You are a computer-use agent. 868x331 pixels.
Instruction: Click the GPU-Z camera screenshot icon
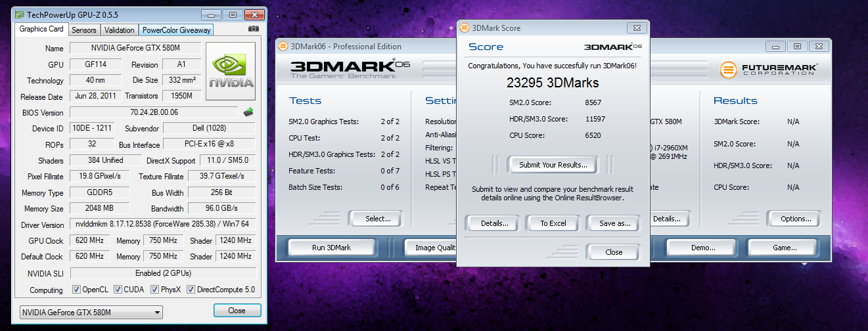point(253,30)
